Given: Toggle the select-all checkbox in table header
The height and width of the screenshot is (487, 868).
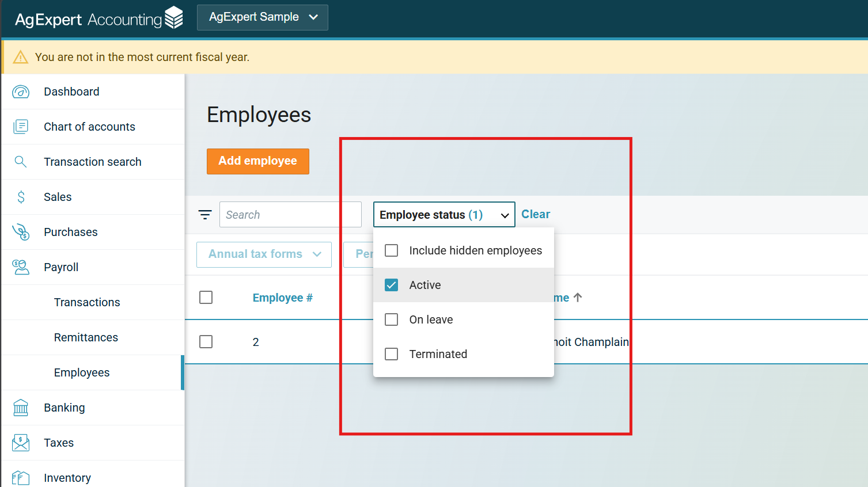Looking at the screenshot, I should click(206, 298).
